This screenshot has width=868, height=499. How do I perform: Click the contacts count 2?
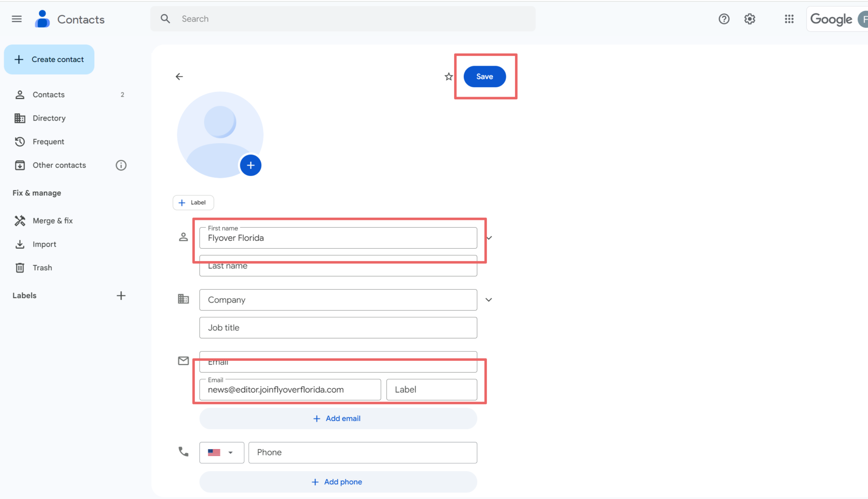coord(122,95)
